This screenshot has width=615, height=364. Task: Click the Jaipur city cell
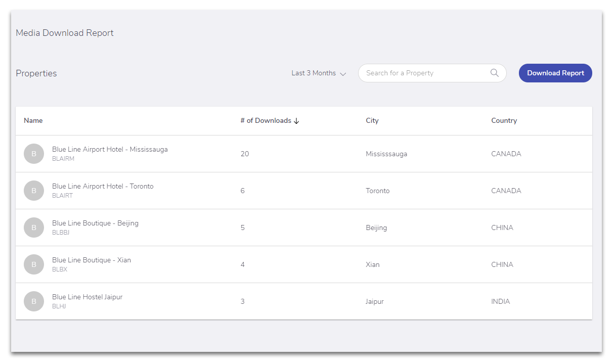(375, 301)
